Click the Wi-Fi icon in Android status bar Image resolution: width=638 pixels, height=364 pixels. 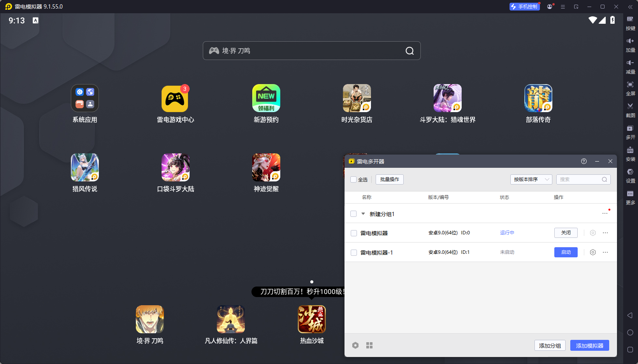click(593, 20)
